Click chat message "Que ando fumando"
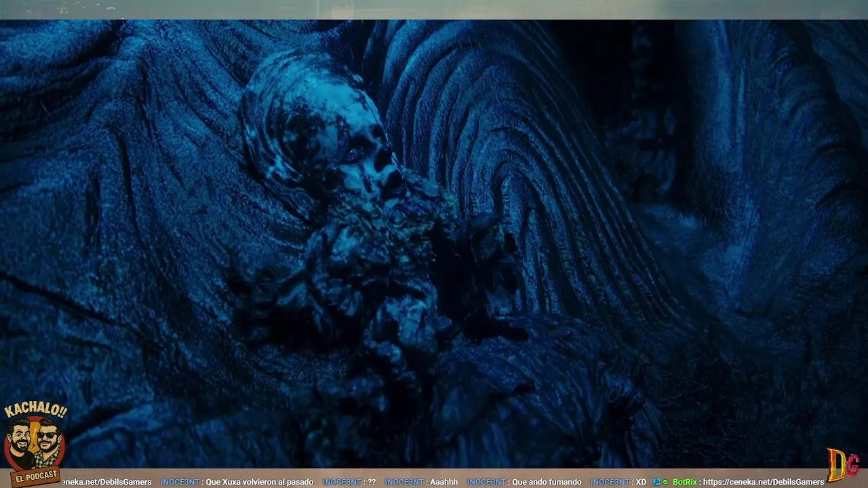The image size is (868, 488). pos(547,482)
